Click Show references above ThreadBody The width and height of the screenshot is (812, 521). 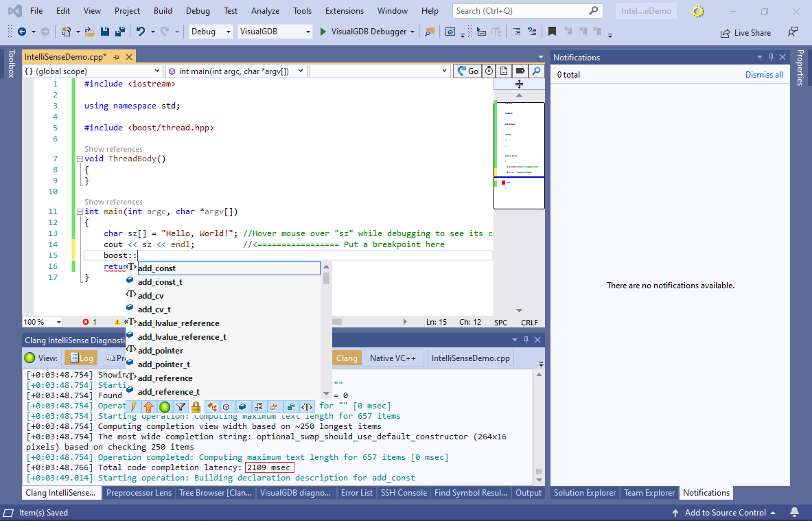pos(113,149)
